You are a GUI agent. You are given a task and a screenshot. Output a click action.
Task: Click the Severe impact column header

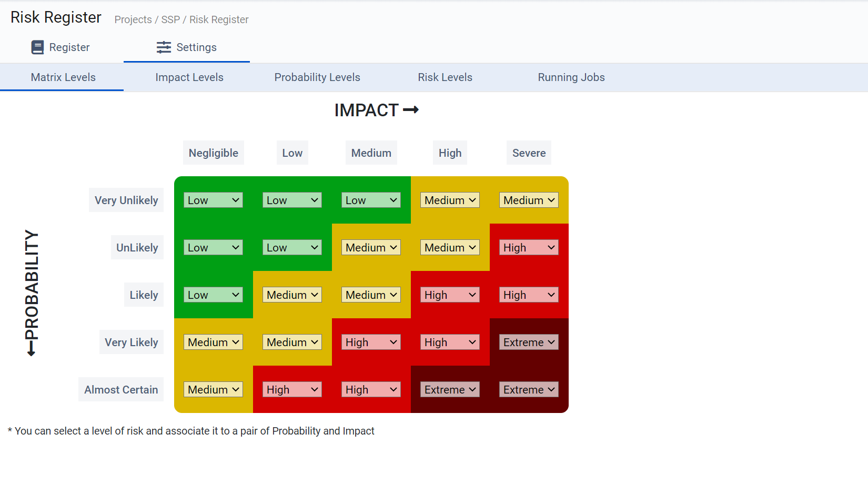point(529,153)
